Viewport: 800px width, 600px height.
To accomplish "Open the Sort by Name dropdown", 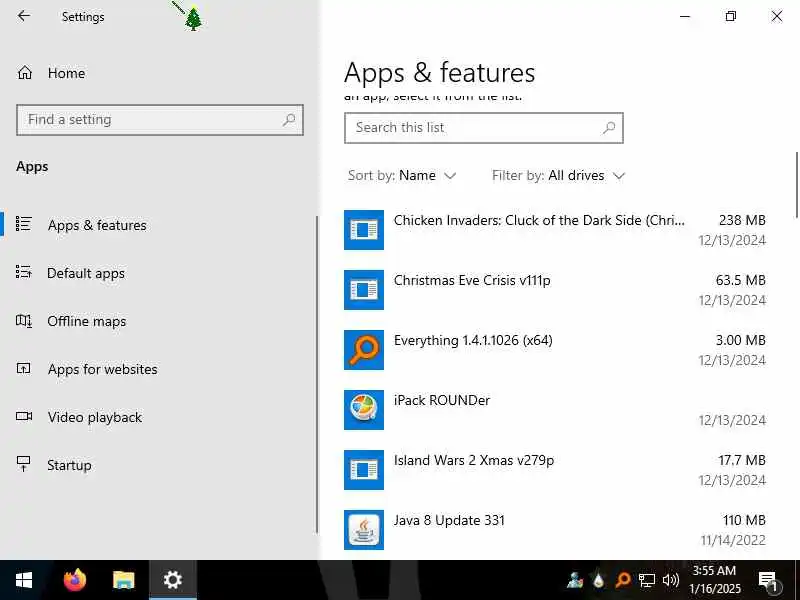I will tap(402, 176).
